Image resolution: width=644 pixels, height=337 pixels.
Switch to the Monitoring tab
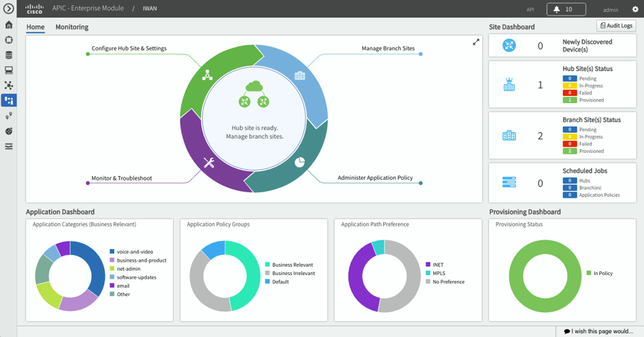coord(72,27)
